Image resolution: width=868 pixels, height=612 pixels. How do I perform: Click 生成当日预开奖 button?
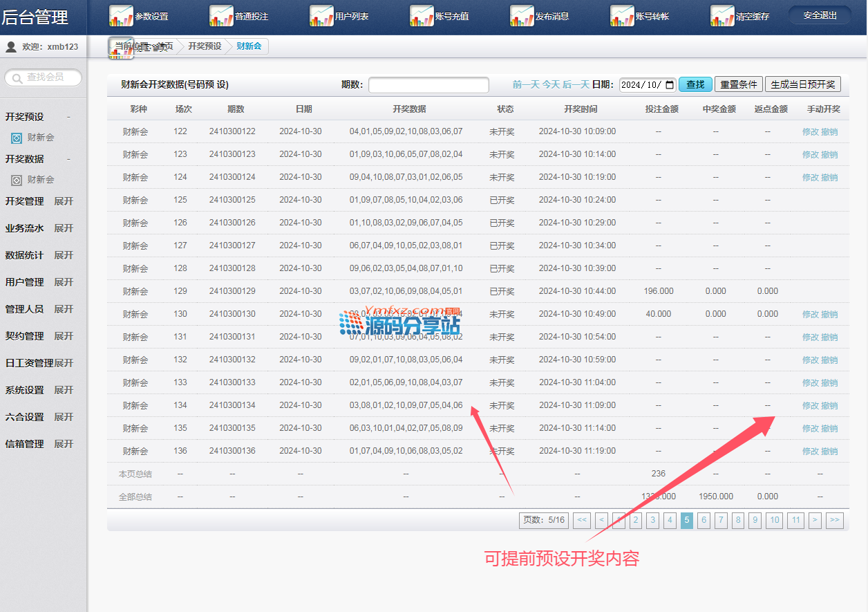coord(802,84)
